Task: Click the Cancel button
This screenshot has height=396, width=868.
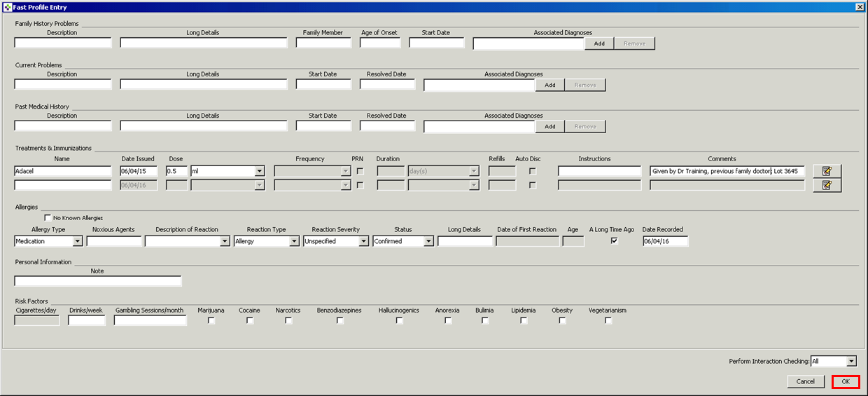Action: (x=805, y=382)
